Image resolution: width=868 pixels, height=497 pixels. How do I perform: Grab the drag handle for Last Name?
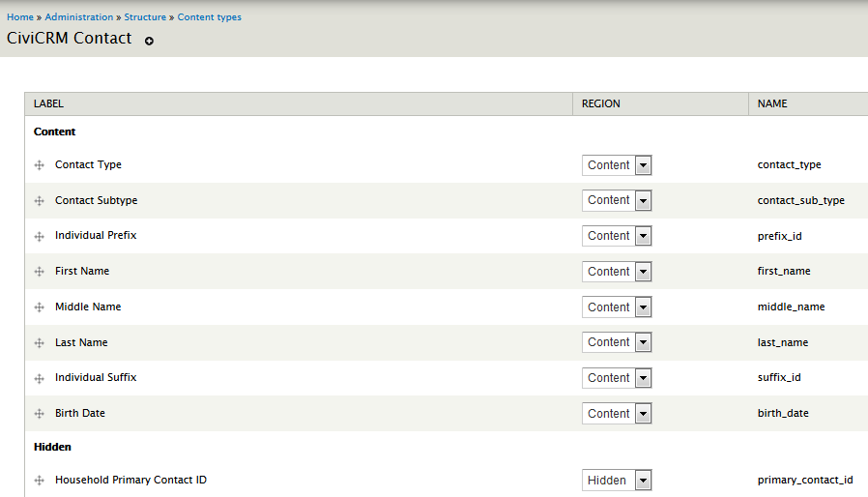[40, 343]
